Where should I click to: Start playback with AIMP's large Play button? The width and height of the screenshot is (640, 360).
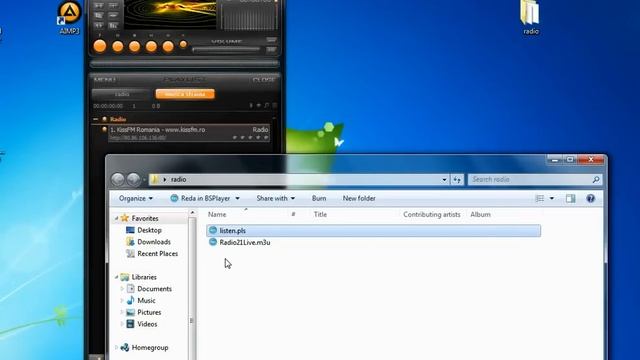tap(100, 46)
